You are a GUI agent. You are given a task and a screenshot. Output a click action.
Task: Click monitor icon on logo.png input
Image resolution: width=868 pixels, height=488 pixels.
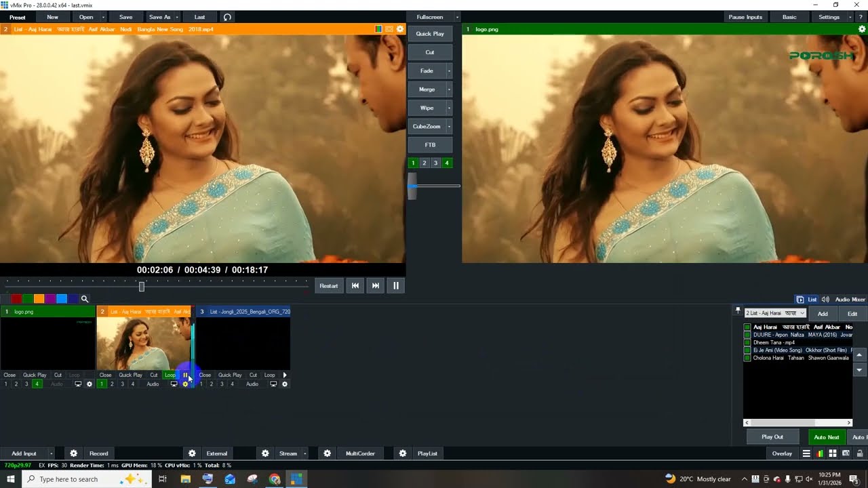click(x=78, y=384)
